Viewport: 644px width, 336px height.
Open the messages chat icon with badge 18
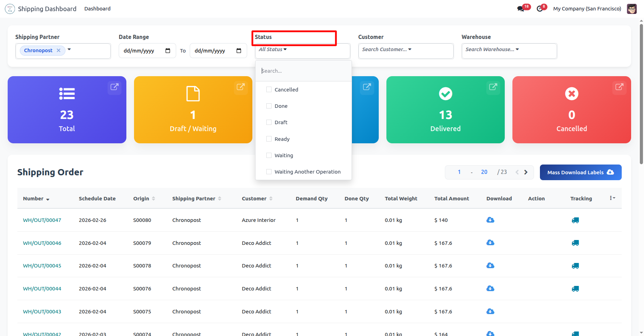[x=521, y=9]
